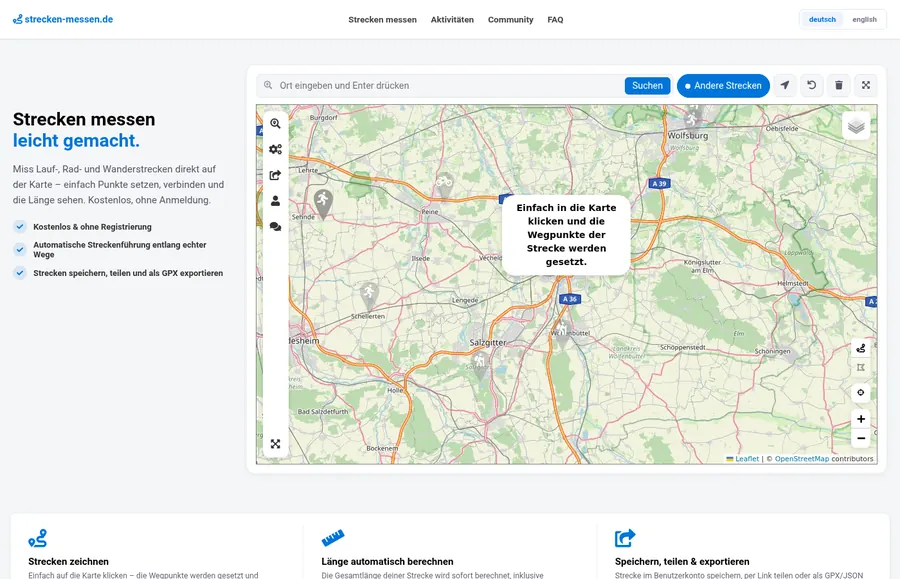Undo last waypoint with the undo arrow
Image resolution: width=900 pixels, height=579 pixels.
812,86
